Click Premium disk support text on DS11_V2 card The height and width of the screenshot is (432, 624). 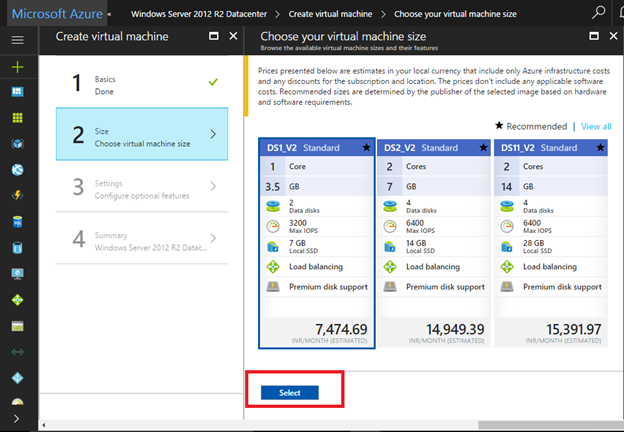click(562, 287)
